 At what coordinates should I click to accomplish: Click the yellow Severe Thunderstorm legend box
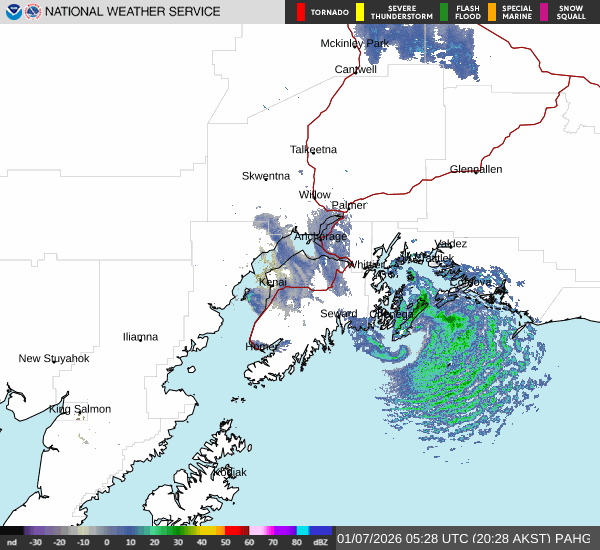click(x=360, y=12)
